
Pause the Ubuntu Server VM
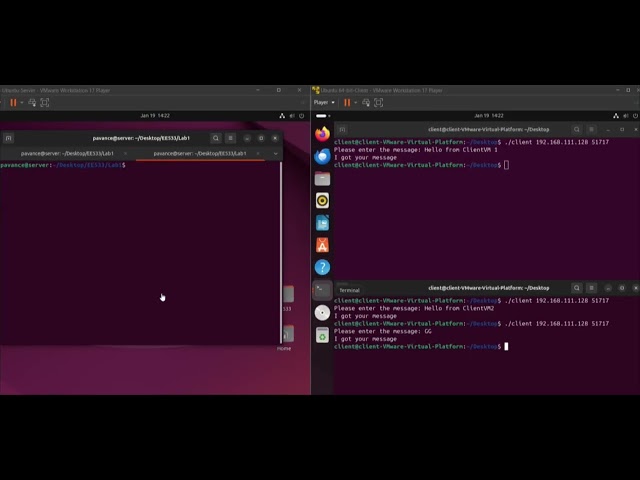(13, 102)
